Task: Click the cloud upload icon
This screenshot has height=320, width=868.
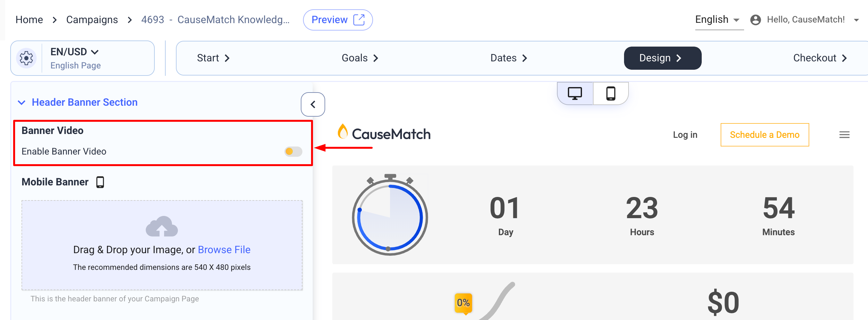Action: [x=162, y=226]
